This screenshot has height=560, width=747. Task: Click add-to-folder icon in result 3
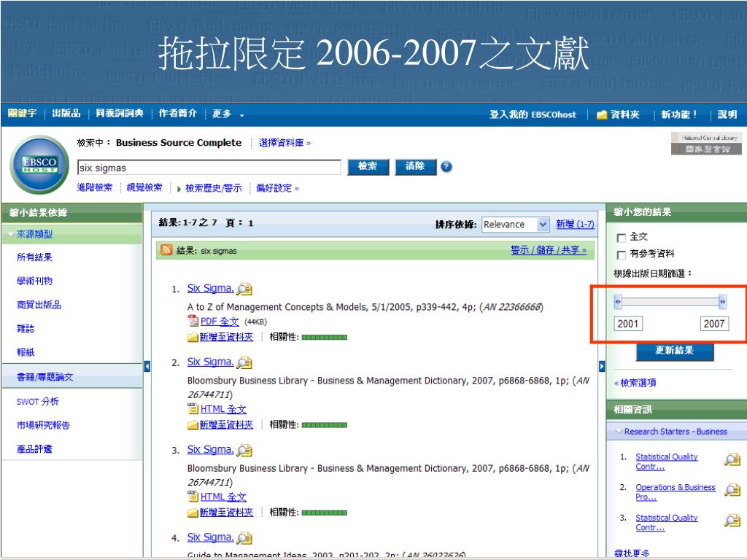click(193, 513)
